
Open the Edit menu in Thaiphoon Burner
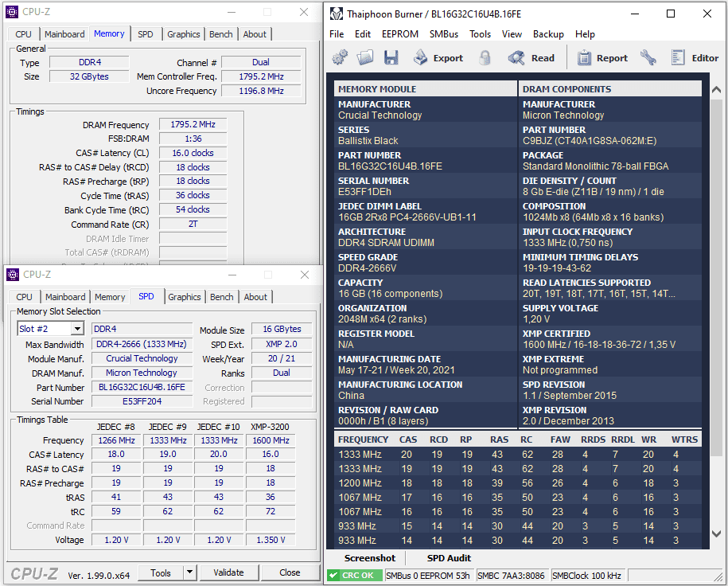(363, 34)
